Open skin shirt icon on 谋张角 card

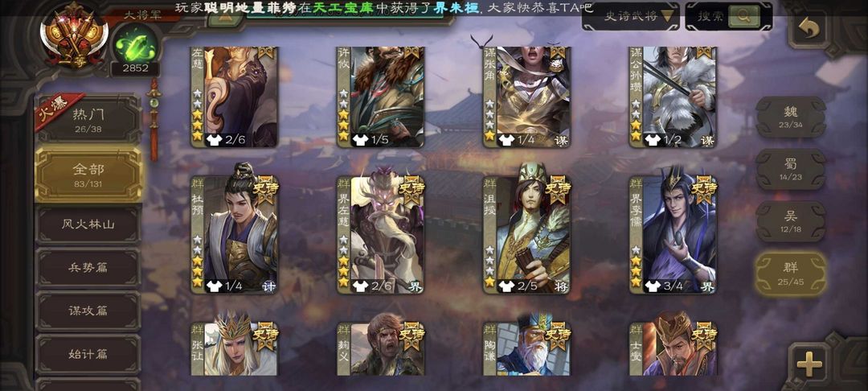506,140
